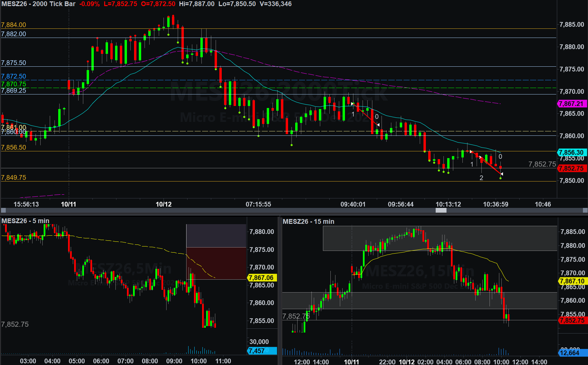The width and height of the screenshot is (588, 365).
Task: Click the magenta 7,867.21 price tag
Action: click(x=572, y=104)
